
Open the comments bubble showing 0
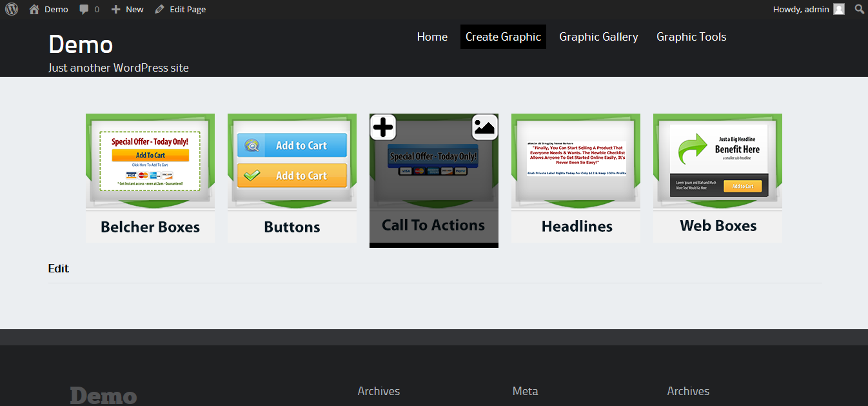pyautogui.click(x=89, y=9)
